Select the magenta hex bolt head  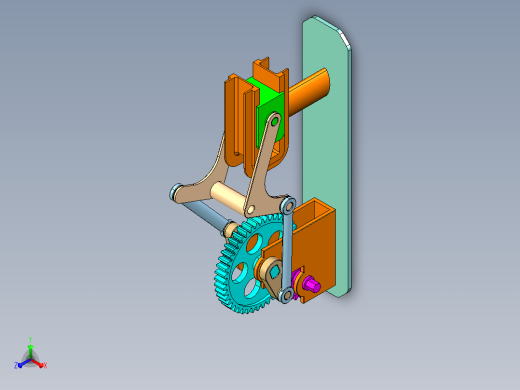[312, 285]
